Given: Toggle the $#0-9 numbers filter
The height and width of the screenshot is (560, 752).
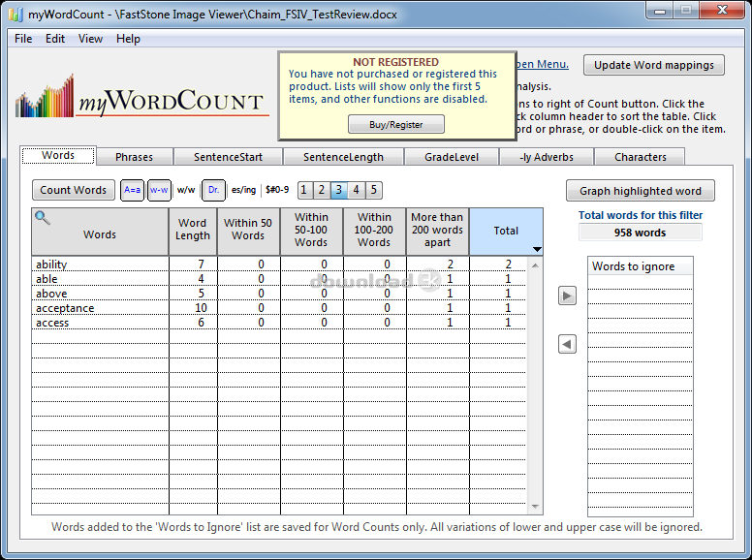Looking at the screenshot, I should point(277,190).
